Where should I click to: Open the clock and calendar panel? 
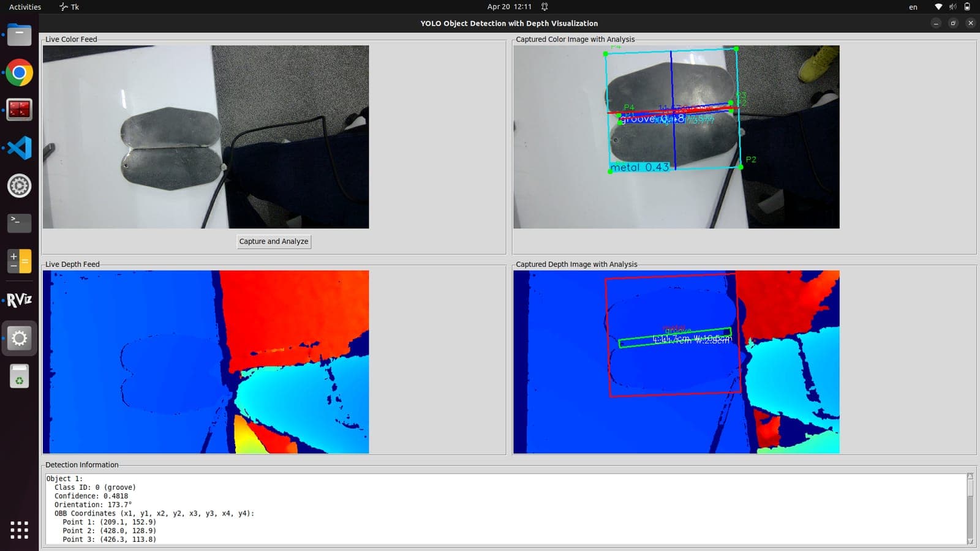pos(509,7)
